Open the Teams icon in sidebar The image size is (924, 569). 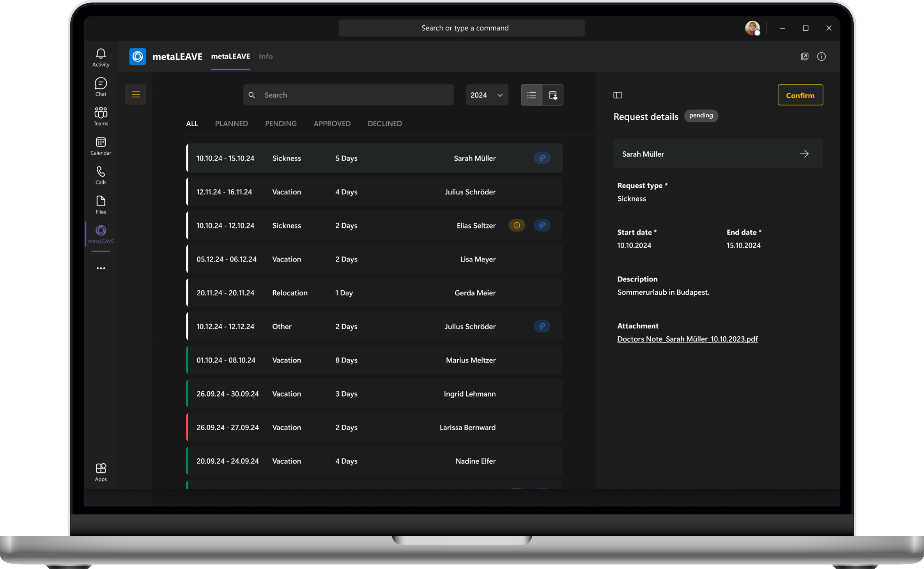pyautogui.click(x=101, y=116)
